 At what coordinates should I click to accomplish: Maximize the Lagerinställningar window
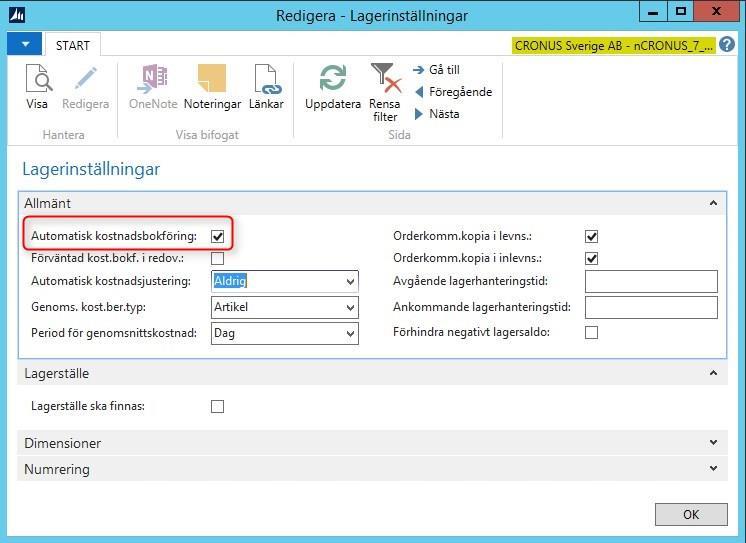pos(681,11)
